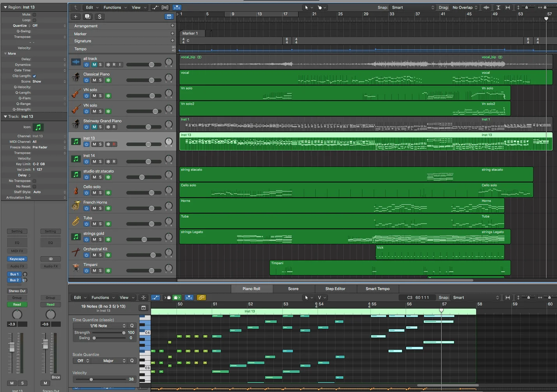Click the Cello solo track icon
This screenshot has height=392, width=557.
pos(76,190)
